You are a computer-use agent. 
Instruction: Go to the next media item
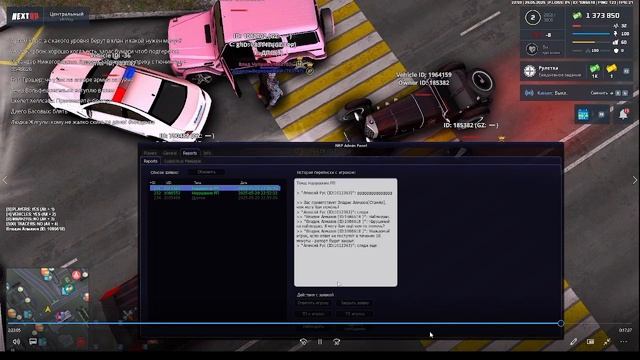635,180
